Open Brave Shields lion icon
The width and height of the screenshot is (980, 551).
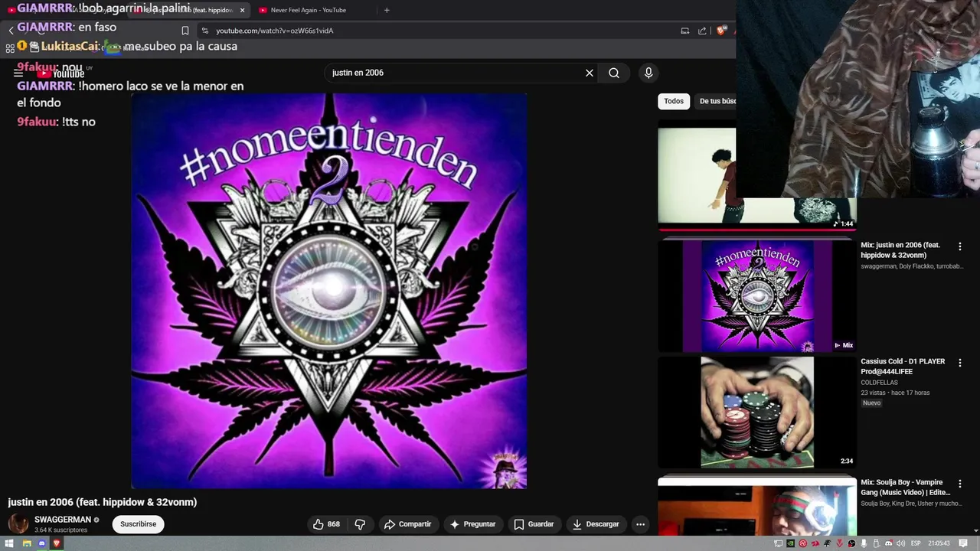point(721,31)
